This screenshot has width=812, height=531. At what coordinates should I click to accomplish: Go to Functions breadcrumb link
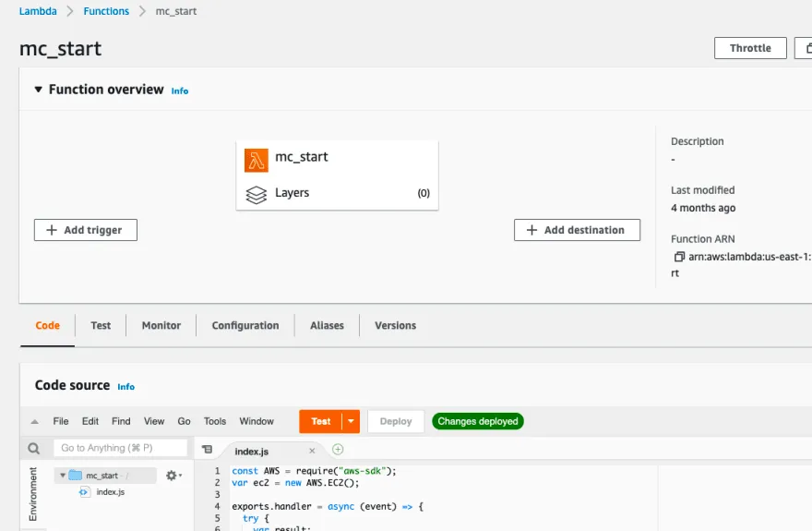pyautogui.click(x=106, y=11)
